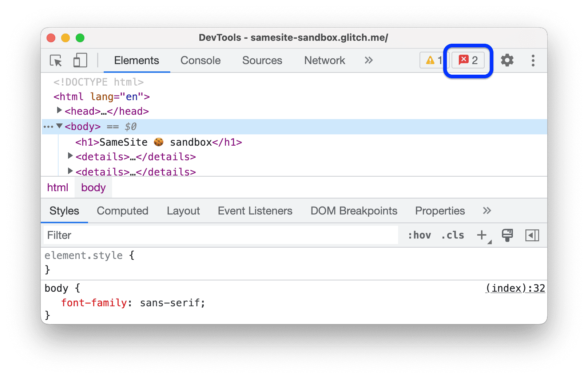Open the three-dot customize DevTools menu

coord(533,60)
